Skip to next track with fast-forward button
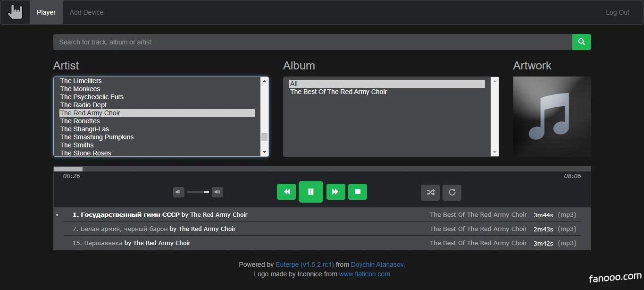The height and width of the screenshot is (290, 644). pos(335,192)
